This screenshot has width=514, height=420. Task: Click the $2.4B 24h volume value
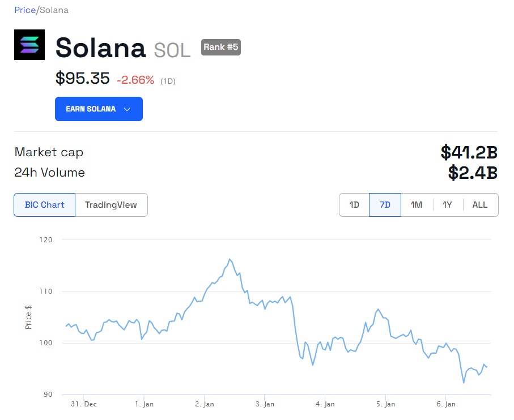473,173
